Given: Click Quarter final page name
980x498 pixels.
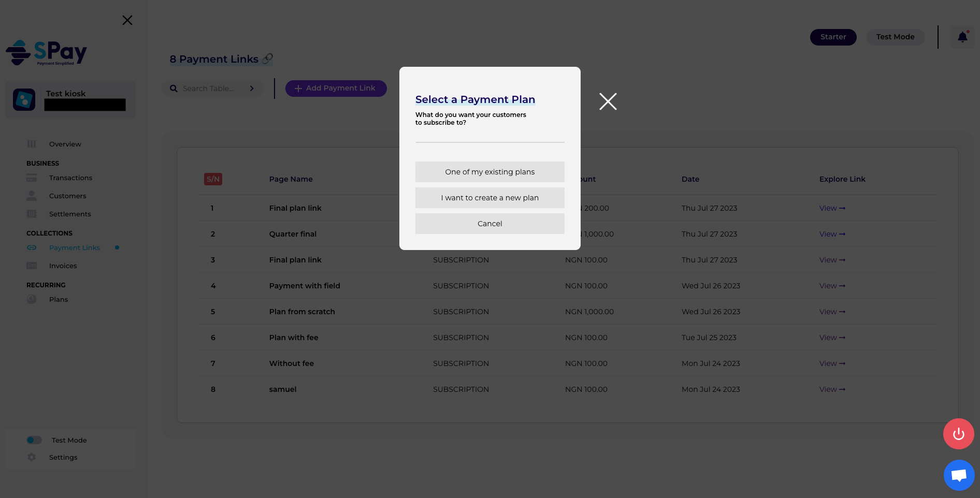Looking at the screenshot, I should (x=293, y=234).
